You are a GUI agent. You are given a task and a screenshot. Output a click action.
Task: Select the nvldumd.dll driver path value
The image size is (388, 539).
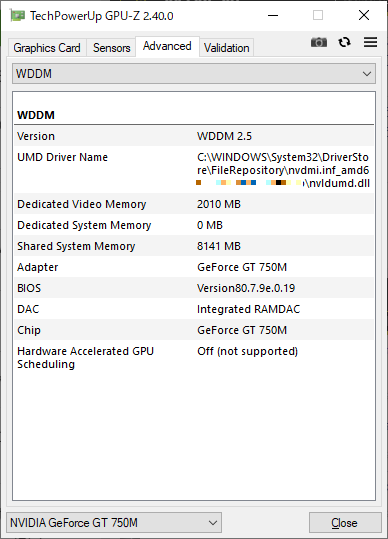point(283,170)
